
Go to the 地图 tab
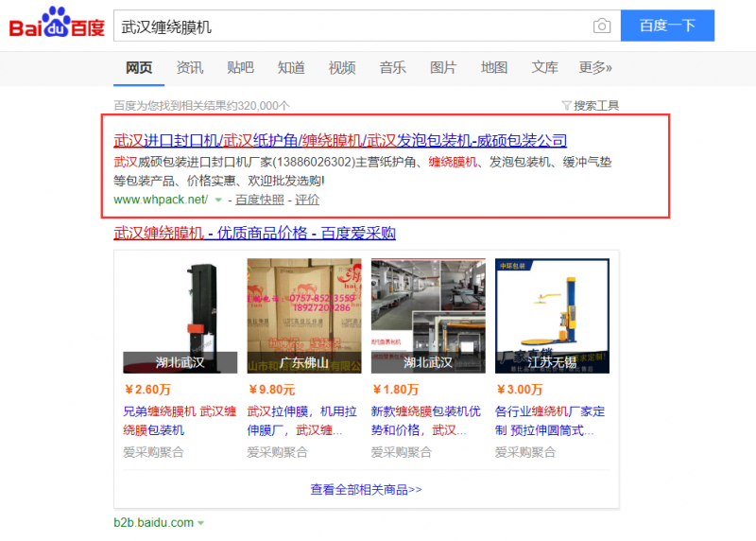(x=493, y=67)
